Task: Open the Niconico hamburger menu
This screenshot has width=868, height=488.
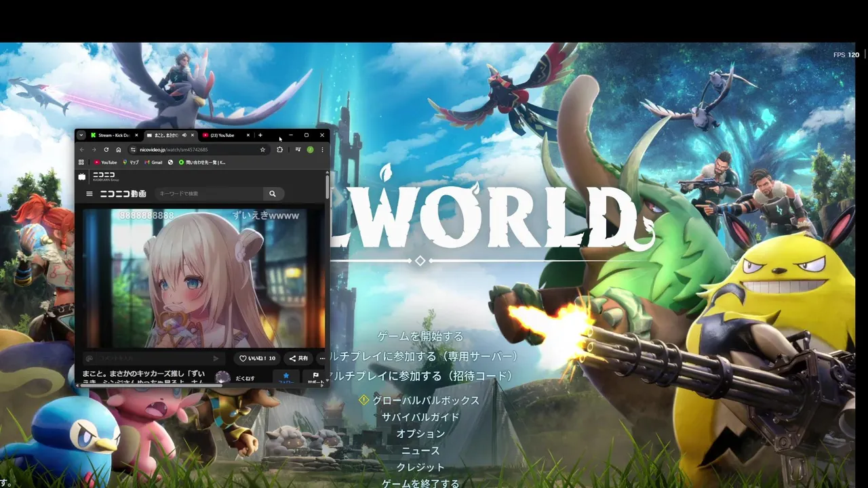Action: (x=89, y=194)
